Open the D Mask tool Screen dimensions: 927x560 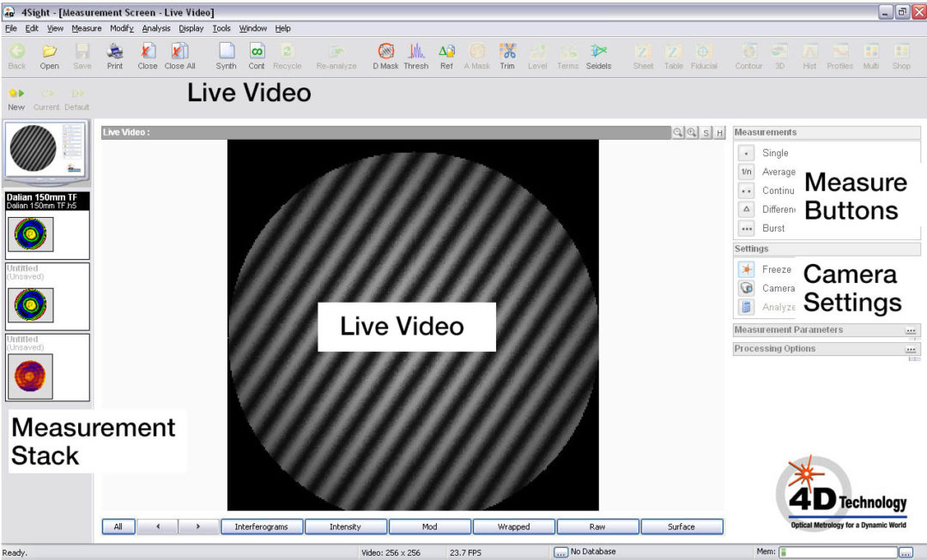pos(385,53)
